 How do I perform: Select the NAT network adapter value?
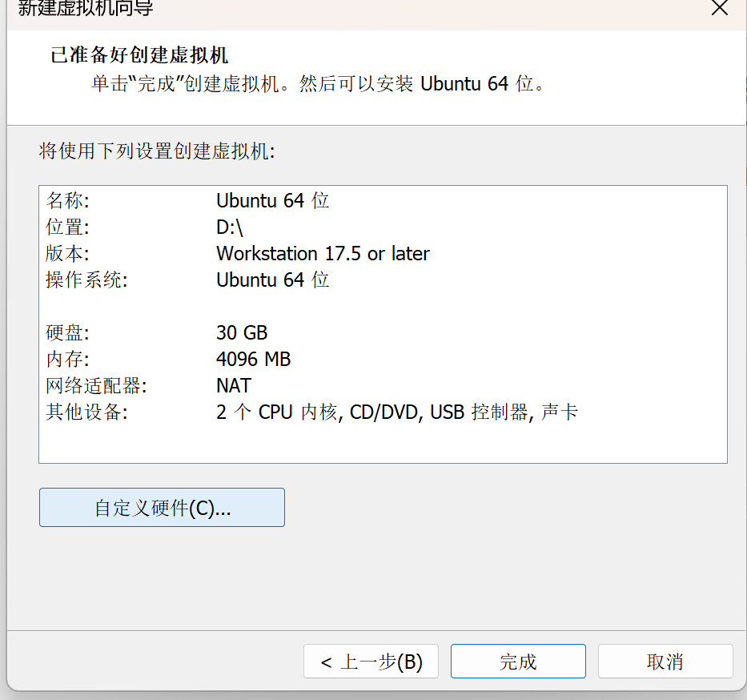point(234,385)
